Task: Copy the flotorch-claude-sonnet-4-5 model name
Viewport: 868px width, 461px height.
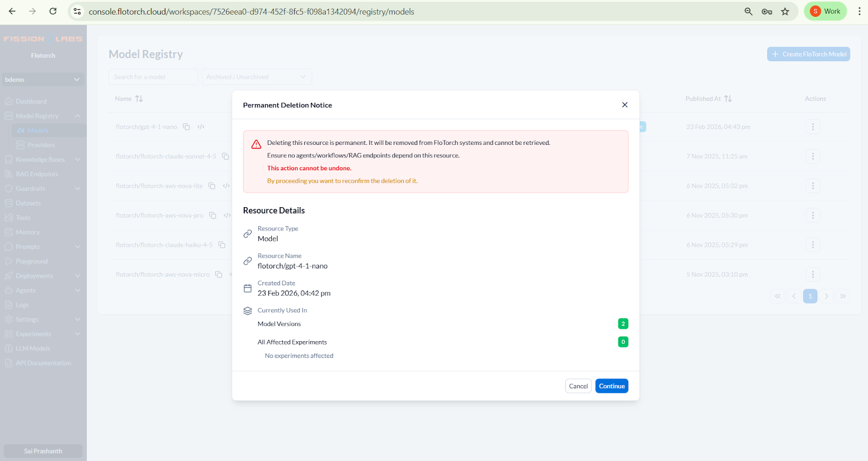Action: pyautogui.click(x=225, y=156)
